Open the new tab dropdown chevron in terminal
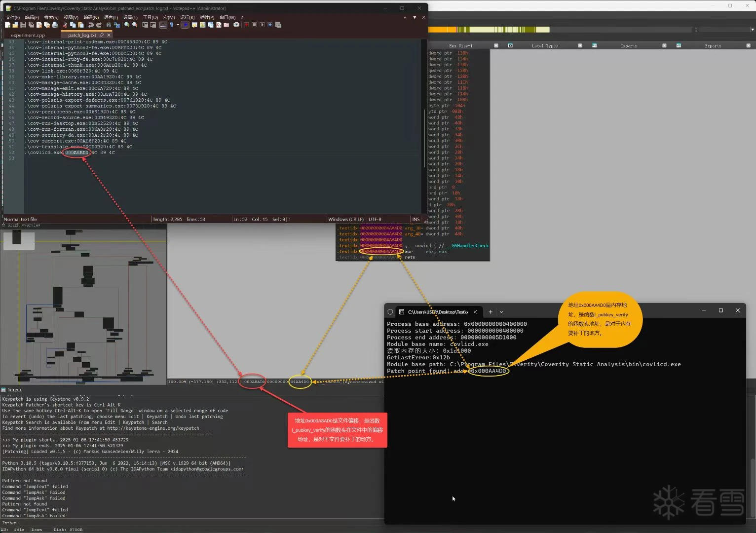This screenshot has width=756, height=533. (501, 312)
